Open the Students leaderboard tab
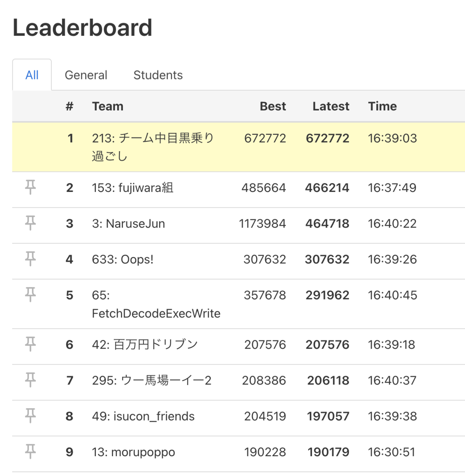Image resolution: width=465 pixels, height=476 pixels. 158,75
